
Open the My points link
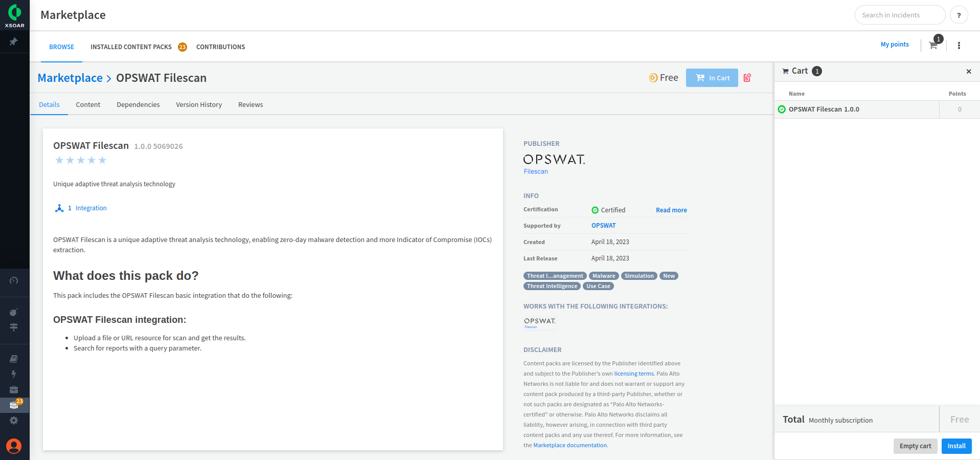(895, 45)
